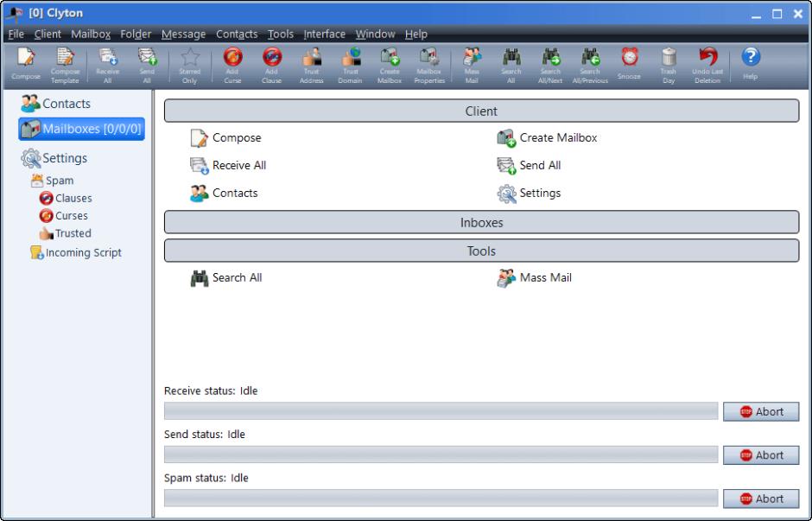
Task: Open the Help menu in the menu bar
Action: point(416,35)
